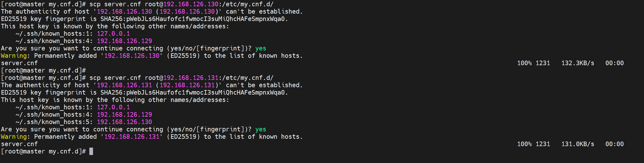Screen dimensions: 644x163
Task: Click server.cnf in the second transfer progress line
Action: tap(19, 144)
